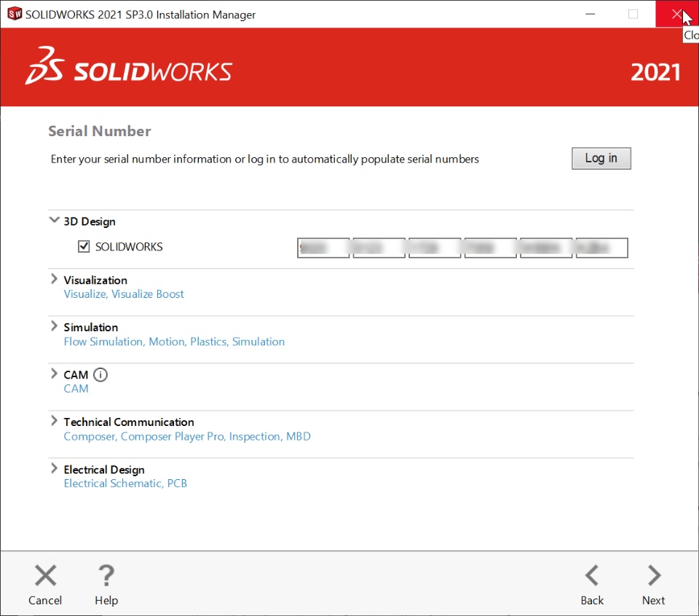Click the 3D Design heading text
The height and width of the screenshot is (616, 699).
point(90,221)
